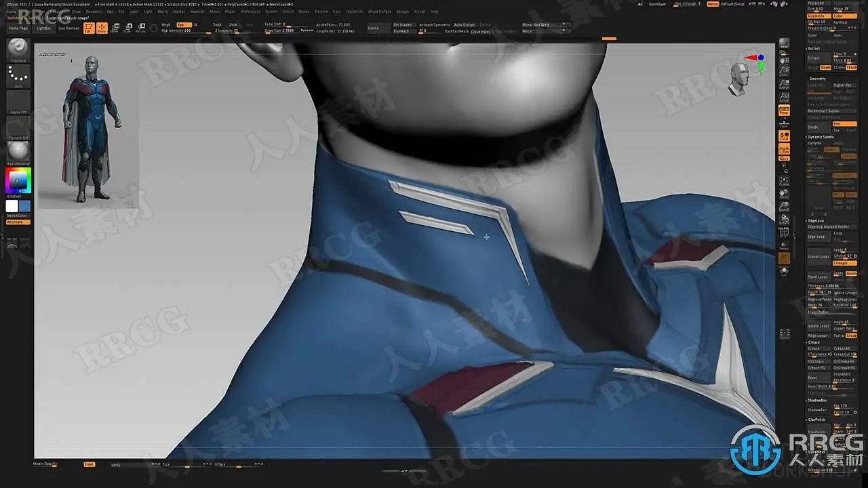Viewport: 868px width, 488px height.
Task: Click the gyro sculptris icon beside Rotate
Action: point(154,28)
